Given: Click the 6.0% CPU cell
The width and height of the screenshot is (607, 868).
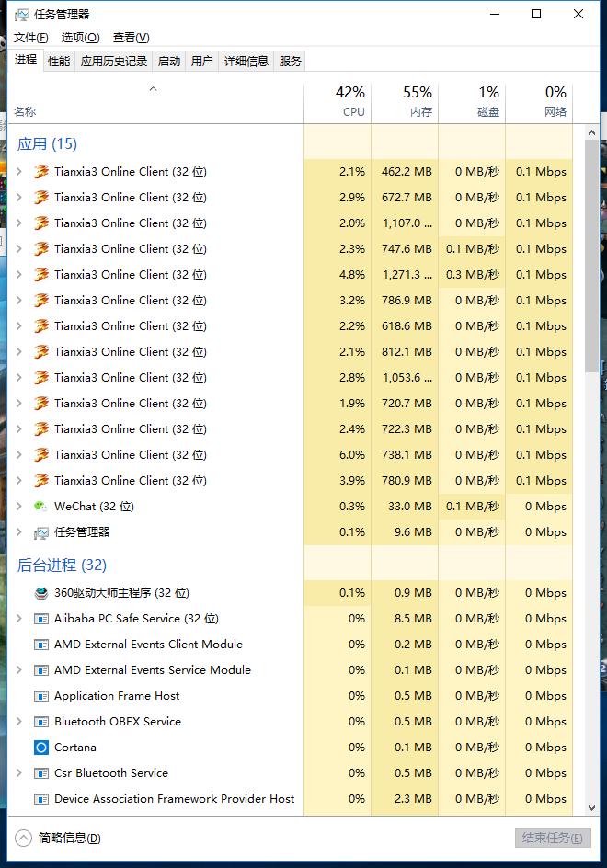Looking at the screenshot, I should coord(338,454).
